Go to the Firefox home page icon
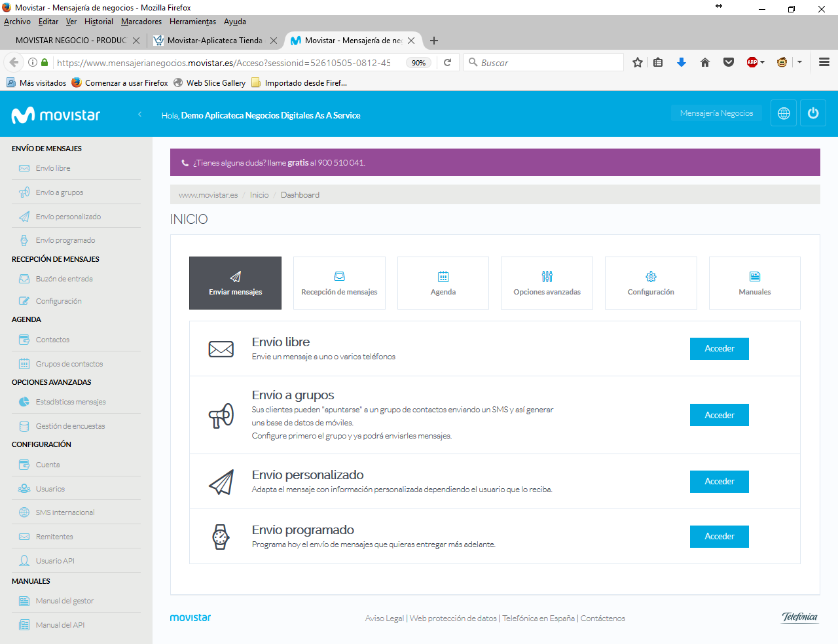Image resolution: width=838 pixels, height=644 pixels. (x=705, y=62)
